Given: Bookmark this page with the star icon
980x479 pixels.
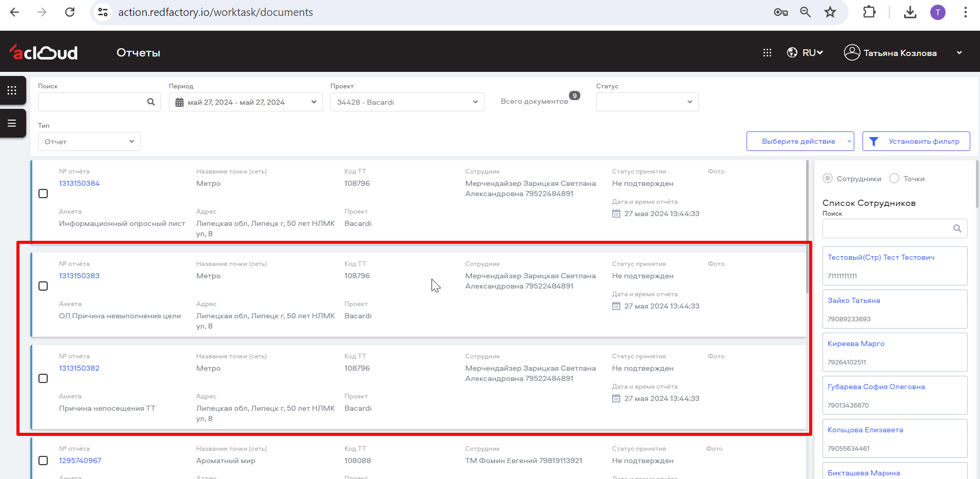Looking at the screenshot, I should click(x=830, y=12).
